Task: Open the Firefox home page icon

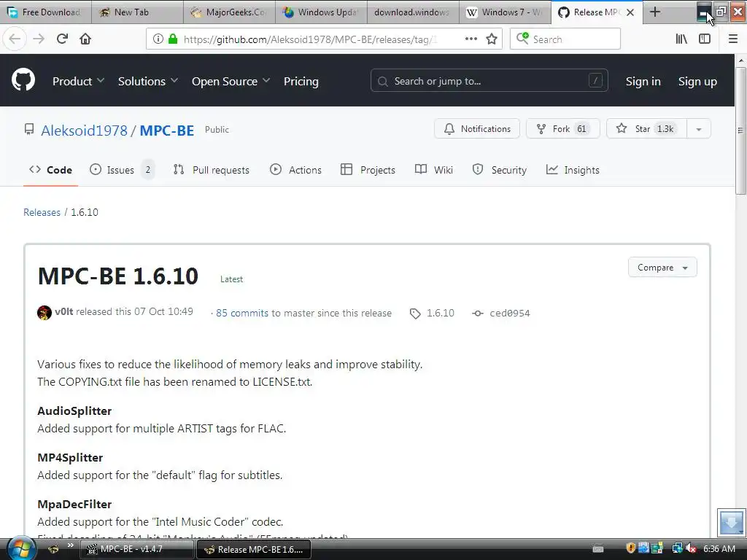Action: click(x=85, y=39)
